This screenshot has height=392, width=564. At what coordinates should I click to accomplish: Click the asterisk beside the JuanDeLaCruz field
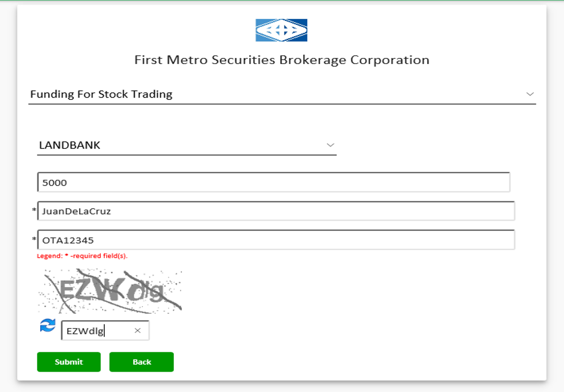pos(34,210)
